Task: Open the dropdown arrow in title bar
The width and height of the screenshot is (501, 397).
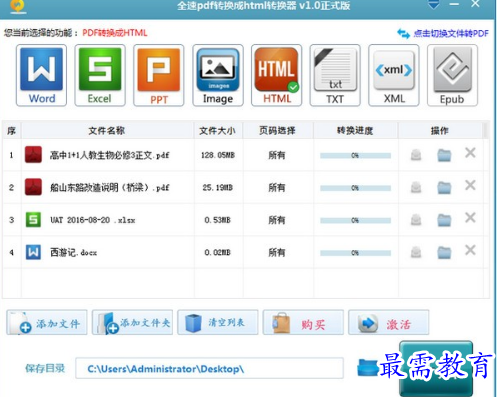Action: coord(433,5)
